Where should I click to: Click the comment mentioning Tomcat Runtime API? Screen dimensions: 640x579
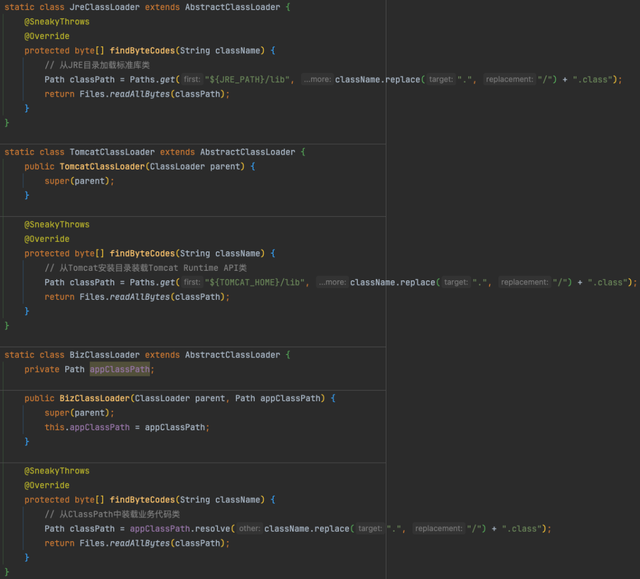click(x=146, y=268)
